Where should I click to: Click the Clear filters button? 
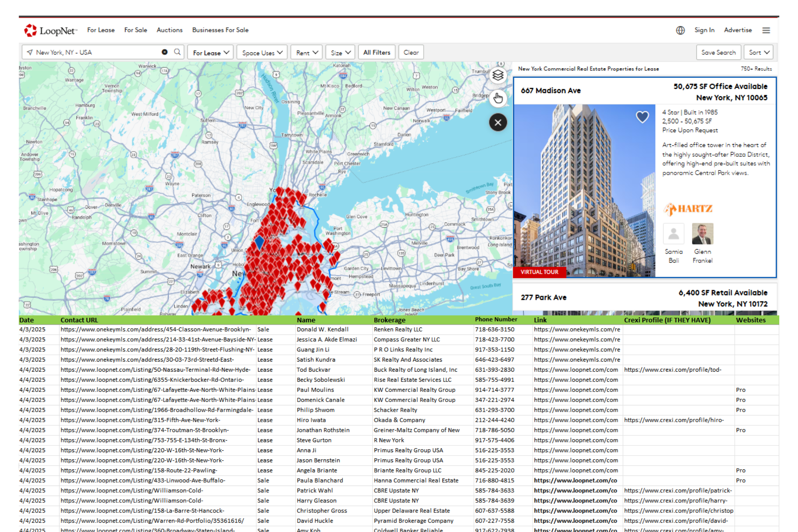411,52
